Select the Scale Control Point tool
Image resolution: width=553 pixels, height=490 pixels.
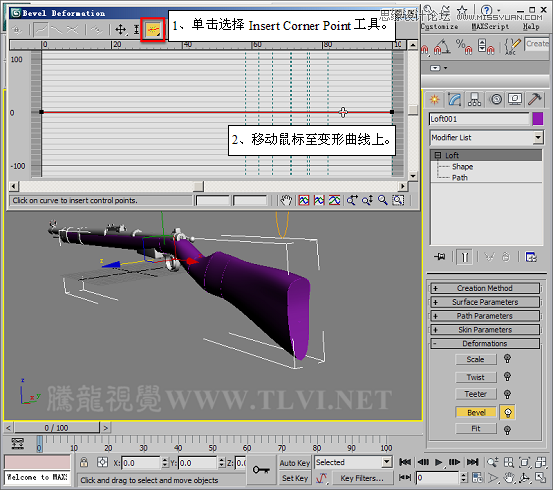click(x=136, y=30)
